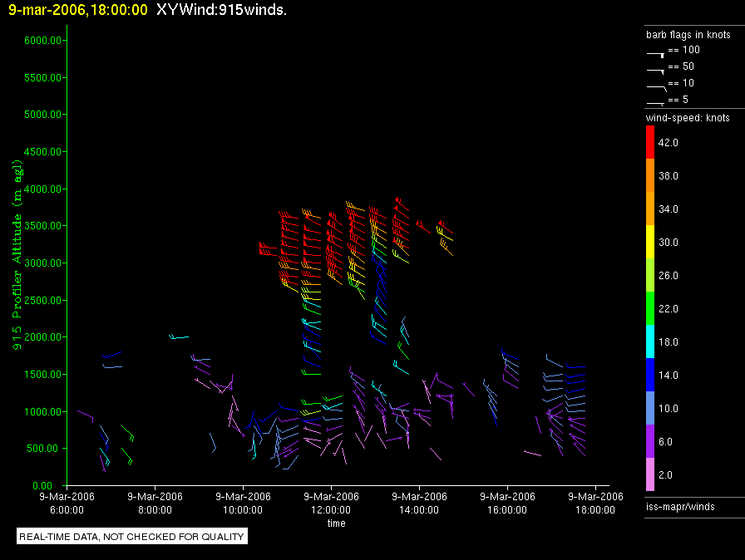Image resolution: width=745 pixels, height=560 pixels.
Task: Select the light blue 10.0 knots color band
Action: [650, 408]
